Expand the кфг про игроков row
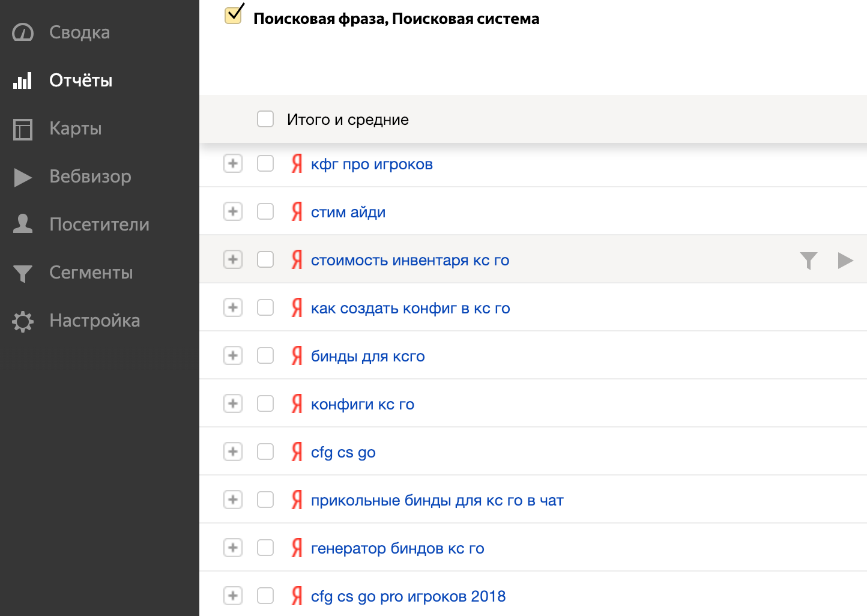Screen dimensions: 867x616 pyautogui.click(x=233, y=163)
